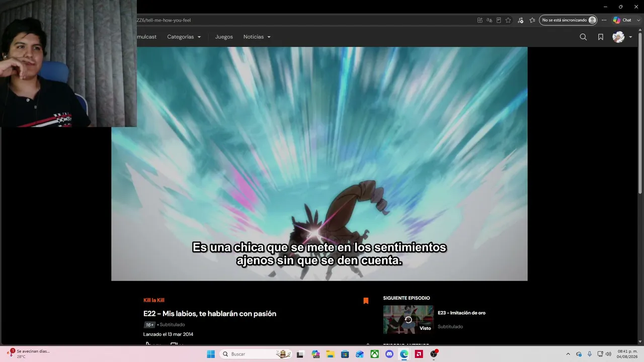The width and height of the screenshot is (644, 362).
Task: Click the Lanzado el 13 mar 2014 text
Action: 168,334
